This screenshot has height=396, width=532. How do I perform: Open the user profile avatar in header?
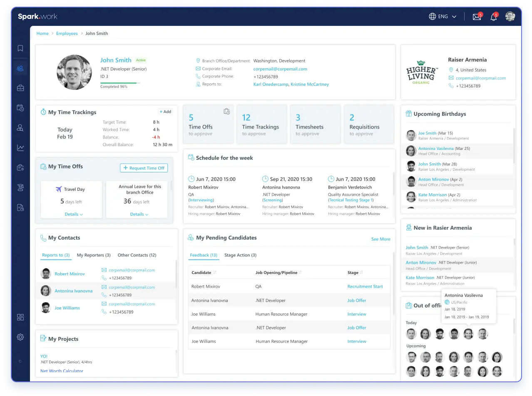tap(510, 16)
